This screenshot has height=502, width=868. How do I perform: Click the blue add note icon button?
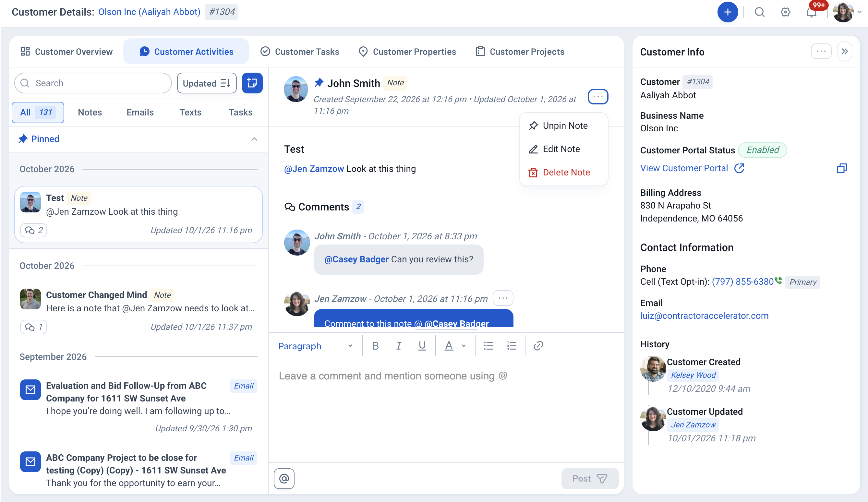pos(252,83)
